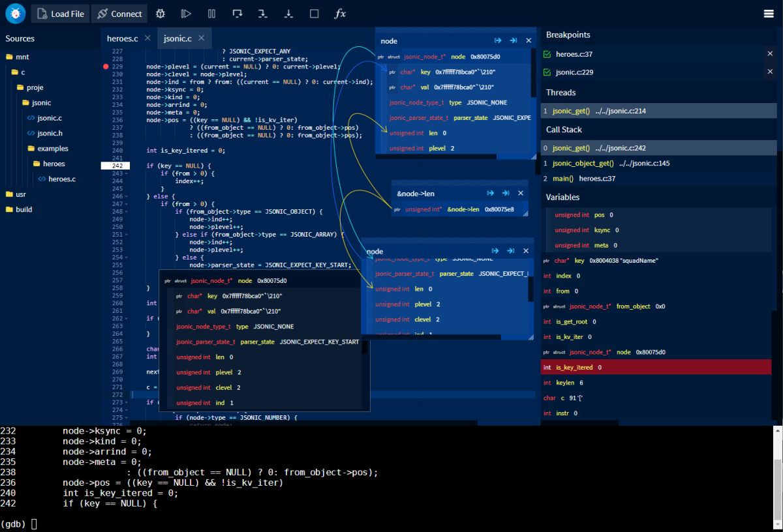Disable the heroes.c:37 breakpoint checkbox
The height and width of the screenshot is (532, 783).
coord(547,54)
